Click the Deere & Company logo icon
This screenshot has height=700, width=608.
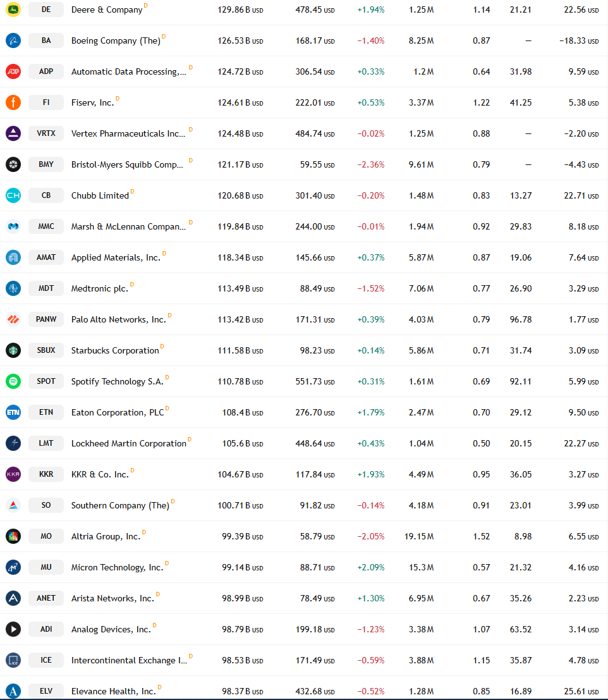pos(13,9)
